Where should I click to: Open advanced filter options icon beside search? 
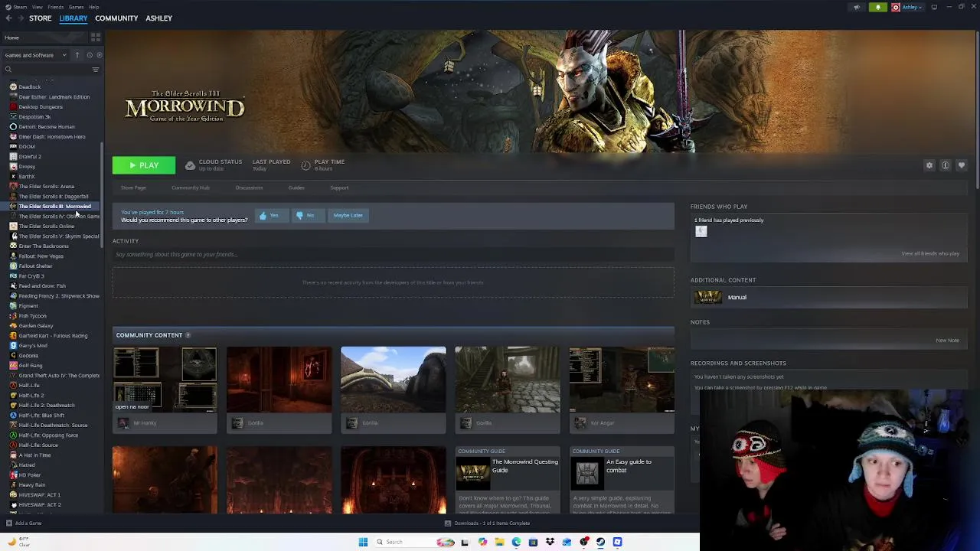click(96, 70)
